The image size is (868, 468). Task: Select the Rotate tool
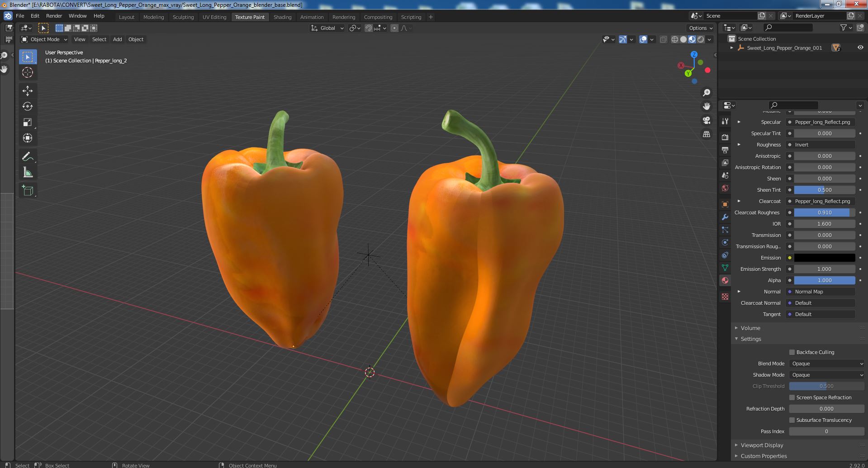[28, 107]
